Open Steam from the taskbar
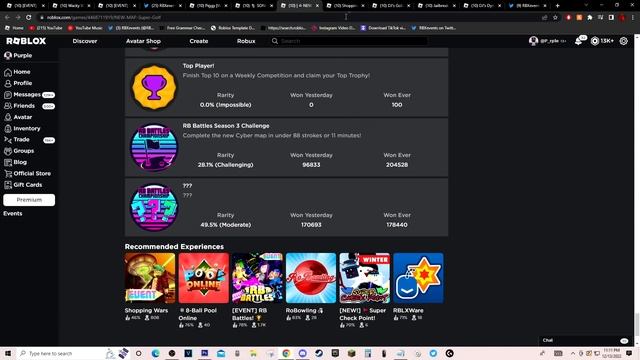 click(x=319, y=353)
